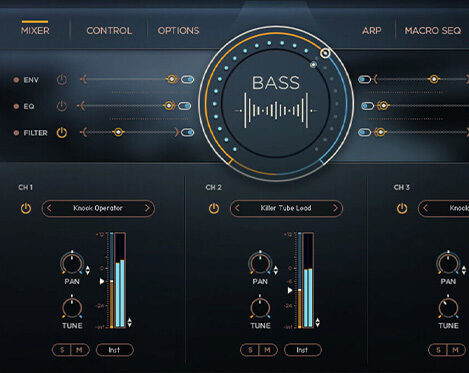The width and height of the screenshot is (469, 373).
Task: Click the CH 2 TUNE knob
Action: pos(260,307)
